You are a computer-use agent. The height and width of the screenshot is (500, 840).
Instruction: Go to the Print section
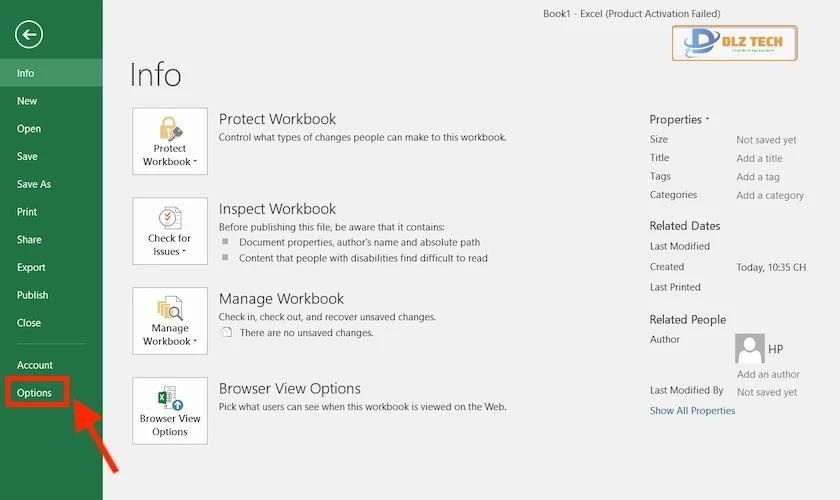[27, 212]
